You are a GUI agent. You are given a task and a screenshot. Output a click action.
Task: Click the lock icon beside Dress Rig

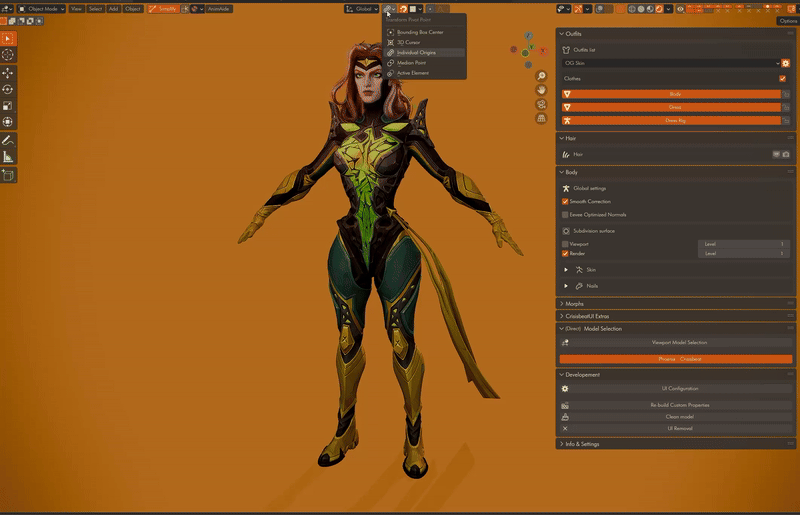pyautogui.click(x=786, y=120)
